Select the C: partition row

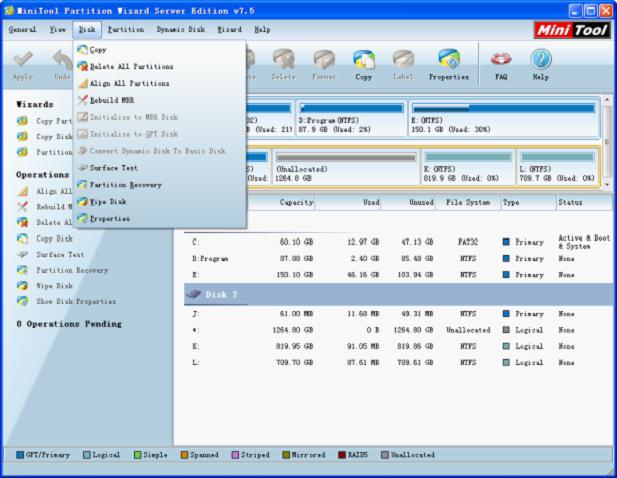pyautogui.click(x=398, y=242)
